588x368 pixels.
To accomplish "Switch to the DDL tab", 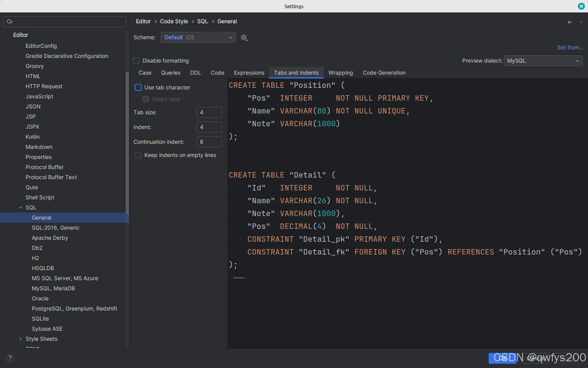I will (196, 73).
